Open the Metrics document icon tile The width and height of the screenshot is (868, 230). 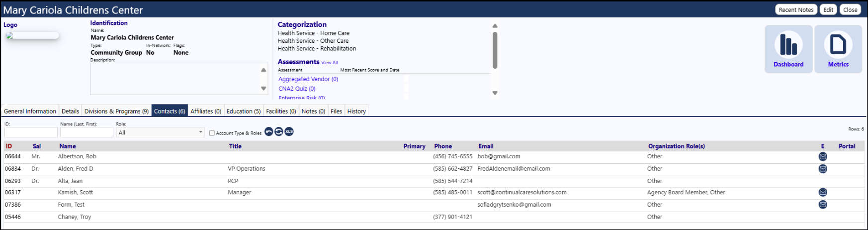(x=838, y=49)
